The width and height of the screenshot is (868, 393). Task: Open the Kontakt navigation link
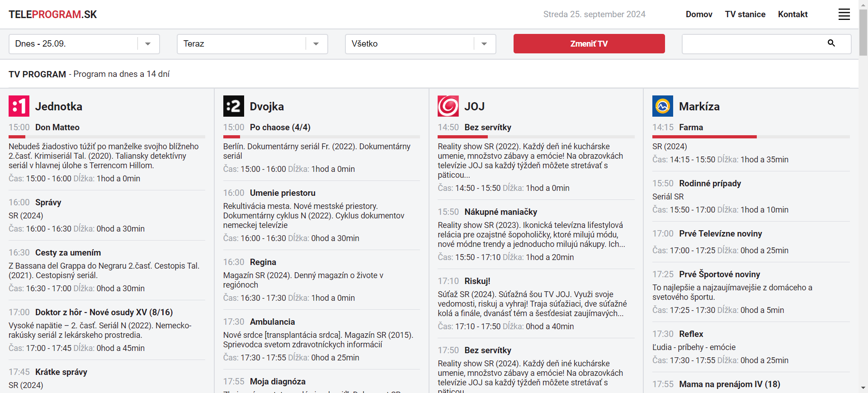point(793,14)
